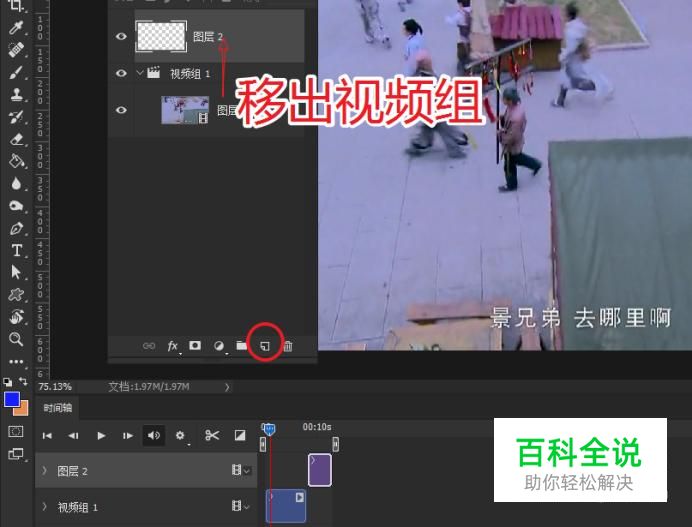Screen dimensions: 692x527
Task: Create new fill or adjustment layer
Action: coord(218,346)
